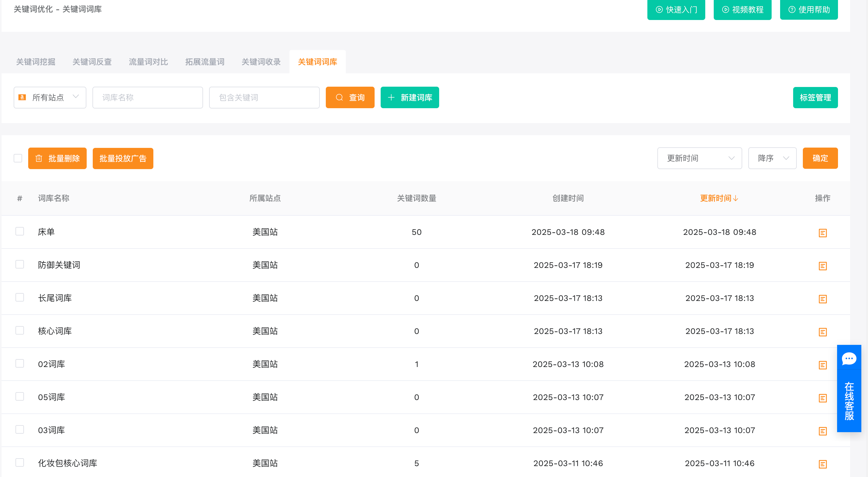Click the question mark icon on 使用帮助
The width and height of the screenshot is (868, 477).
792,10
